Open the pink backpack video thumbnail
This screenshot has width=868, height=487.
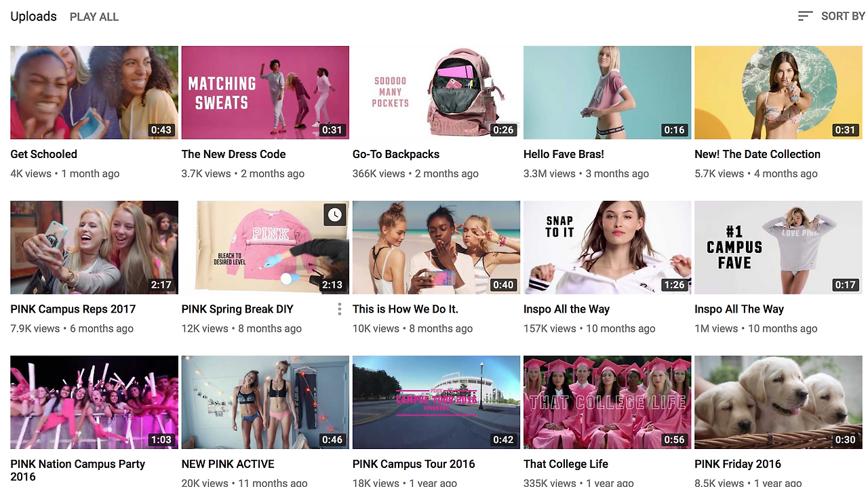tap(436, 92)
